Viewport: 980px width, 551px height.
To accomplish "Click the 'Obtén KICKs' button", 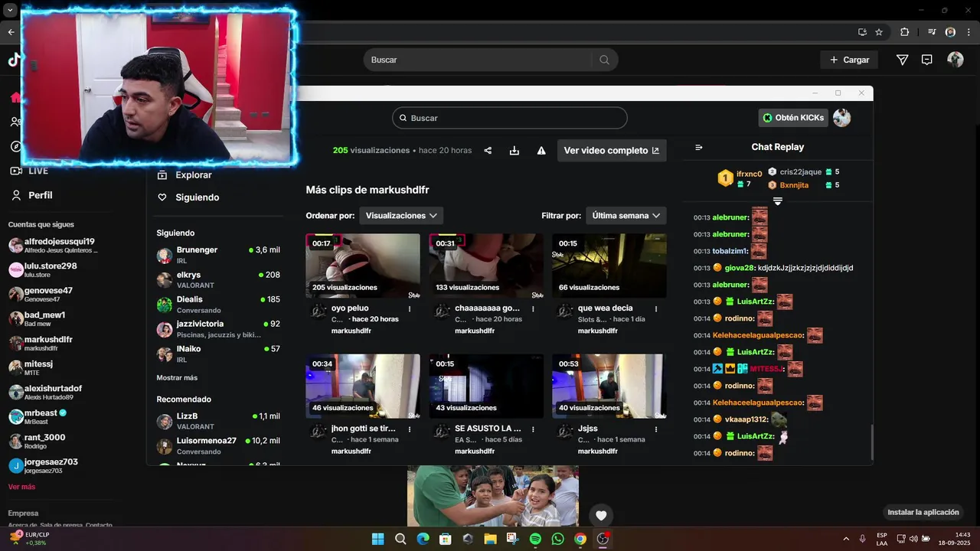I will [794, 118].
